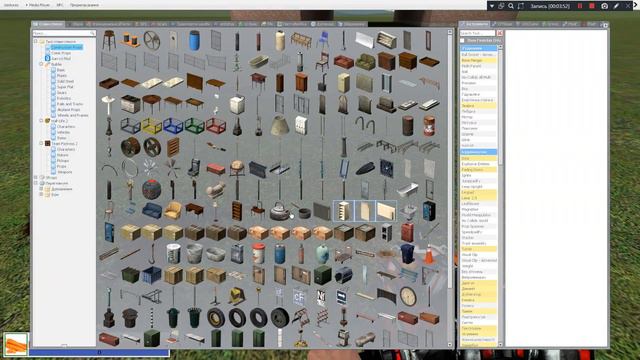Spawn the metal paint bucket prop
The height and width of the screenshot is (360, 640).
(173, 254)
